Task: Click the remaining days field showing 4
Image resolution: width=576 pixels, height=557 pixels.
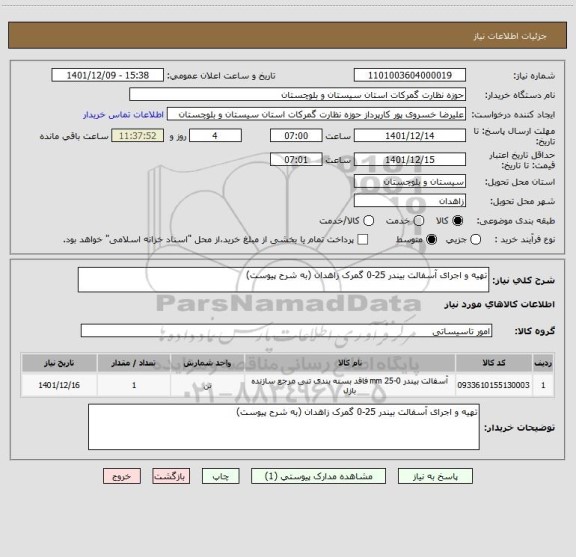Action: tap(215, 136)
